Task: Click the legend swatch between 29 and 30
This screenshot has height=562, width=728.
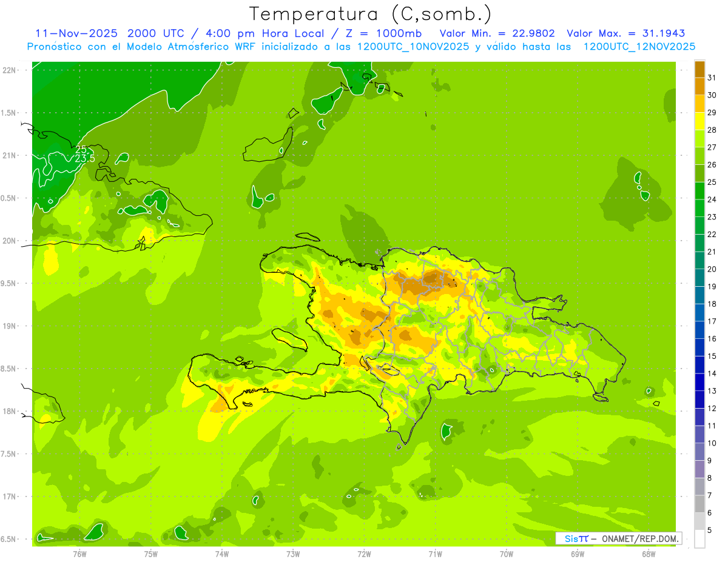Action: (699, 104)
